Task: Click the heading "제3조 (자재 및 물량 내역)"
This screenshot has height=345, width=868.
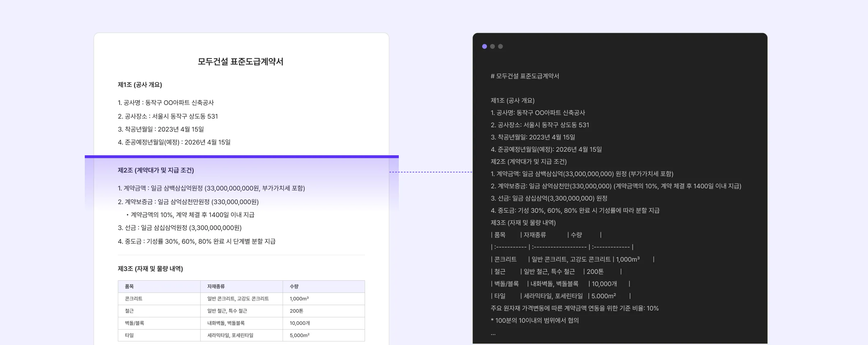Action: (150, 268)
